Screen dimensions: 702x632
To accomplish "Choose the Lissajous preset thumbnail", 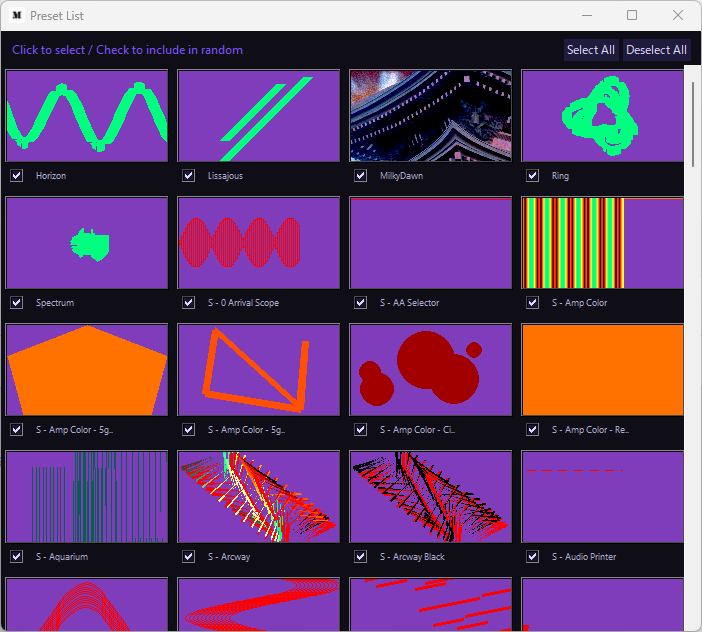I will [x=259, y=115].
